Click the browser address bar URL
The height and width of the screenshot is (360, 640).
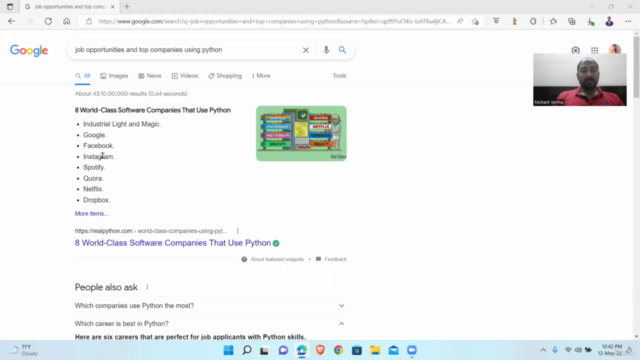pos(273,21)
